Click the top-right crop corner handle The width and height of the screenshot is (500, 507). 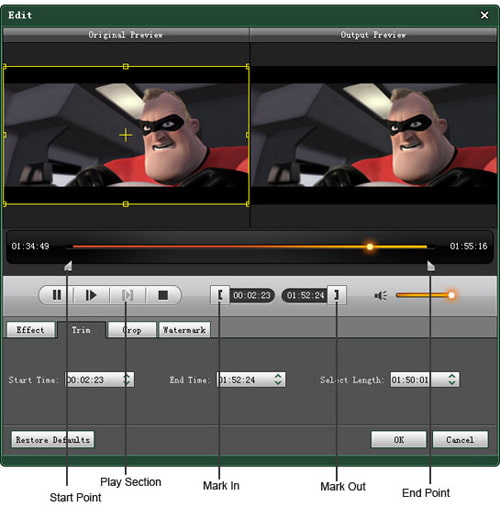point(248,67)
